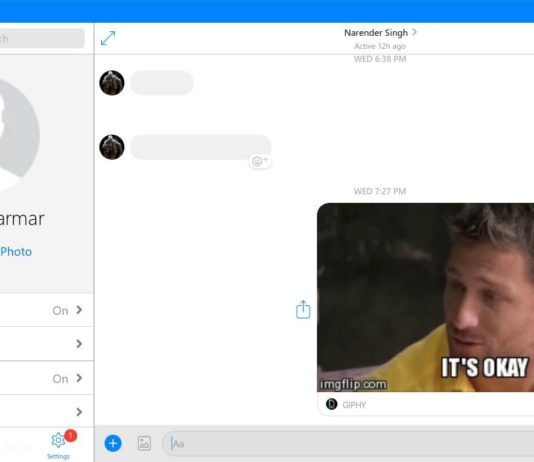Click the sender avatar beside the shorter message
Viewport: 534px width, 462px height.
[x=112, y=83]
